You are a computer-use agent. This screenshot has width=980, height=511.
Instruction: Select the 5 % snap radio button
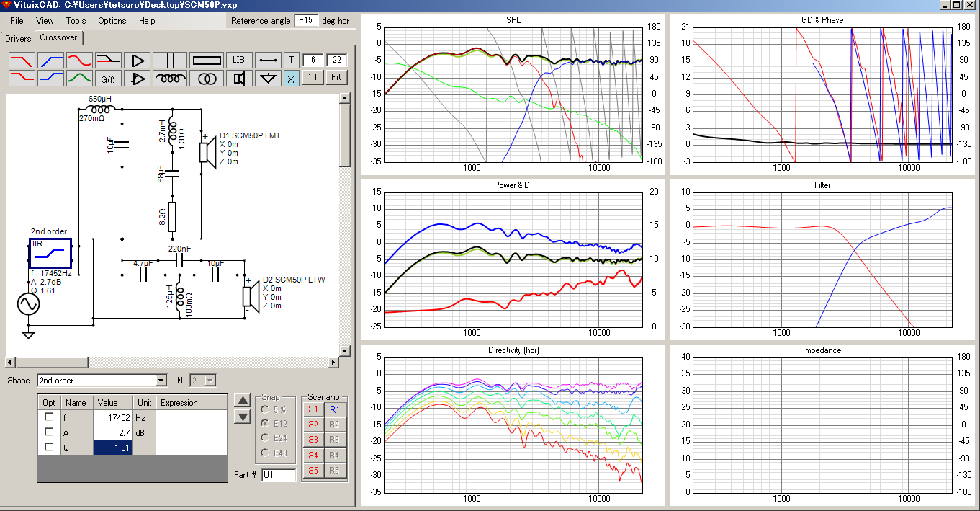pyautogui.click(x=264, y=409)
